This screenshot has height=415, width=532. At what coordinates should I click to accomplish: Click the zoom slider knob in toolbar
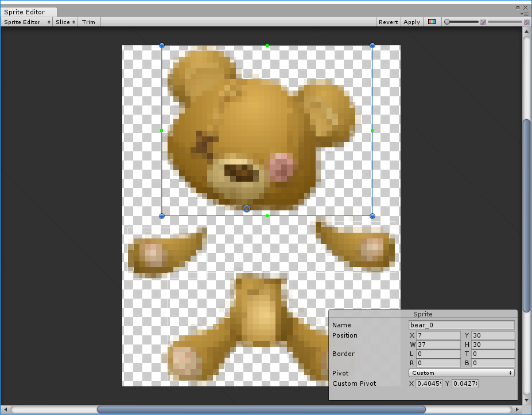click(447, 22)
